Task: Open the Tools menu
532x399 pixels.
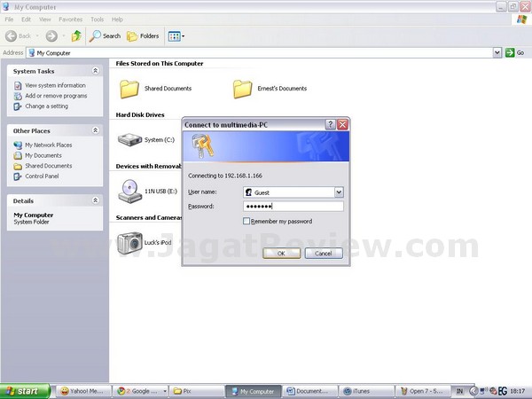Action: [x=97, y=20]
